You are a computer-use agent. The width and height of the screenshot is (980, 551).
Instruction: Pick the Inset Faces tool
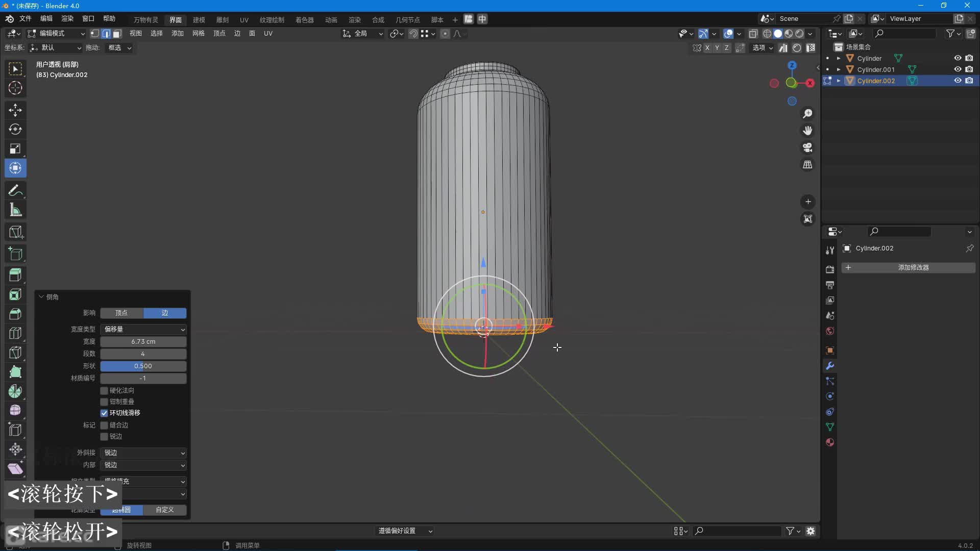click(x=15, y=294)
